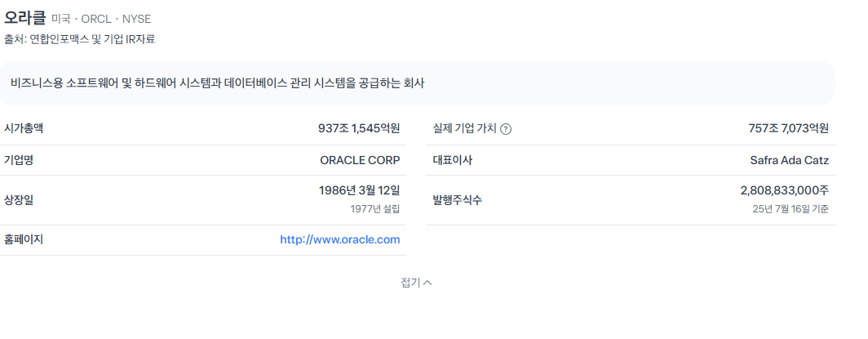Select the name Safra Ada Catz

[790, 161]
